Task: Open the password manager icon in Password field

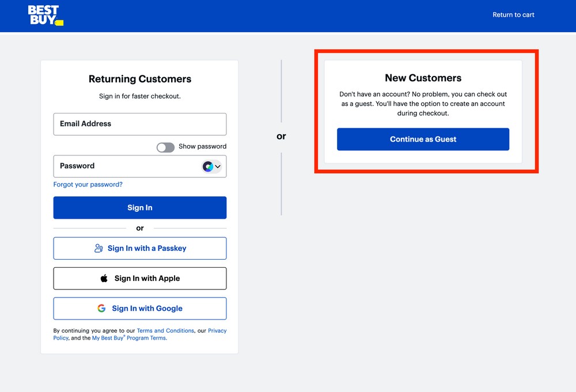Action: coord(208,166)
